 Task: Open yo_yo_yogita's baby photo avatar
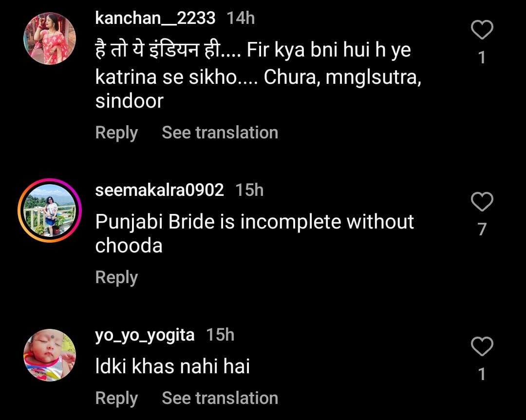coord(50,355)
